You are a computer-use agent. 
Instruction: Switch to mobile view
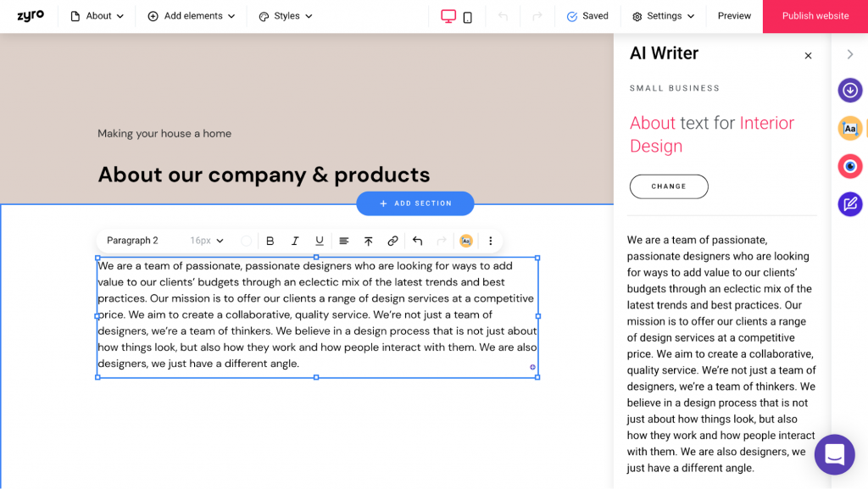point(468,17)
